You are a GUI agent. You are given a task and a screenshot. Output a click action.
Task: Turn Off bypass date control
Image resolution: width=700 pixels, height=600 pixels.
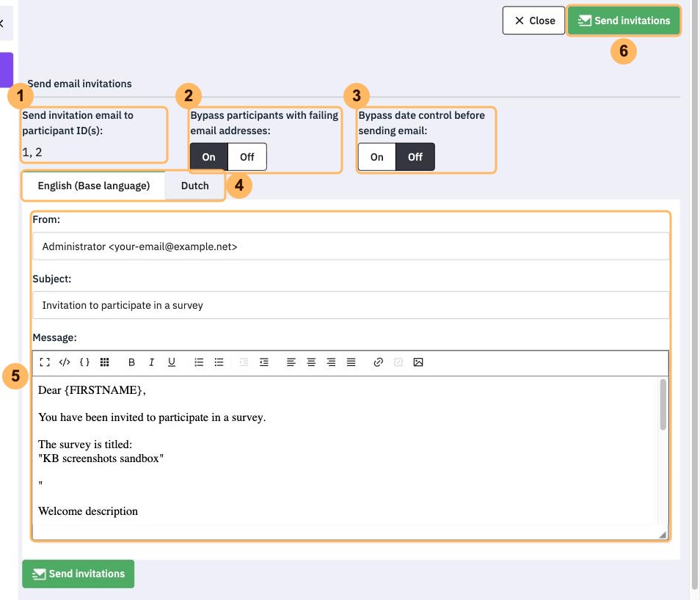[x=415, y=157]
